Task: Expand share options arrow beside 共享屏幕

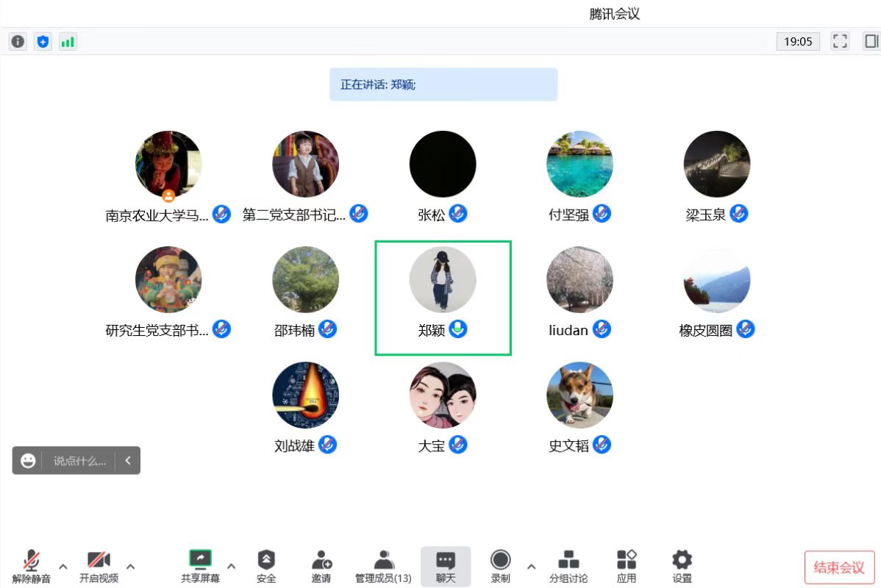Action: click(232, 566)
